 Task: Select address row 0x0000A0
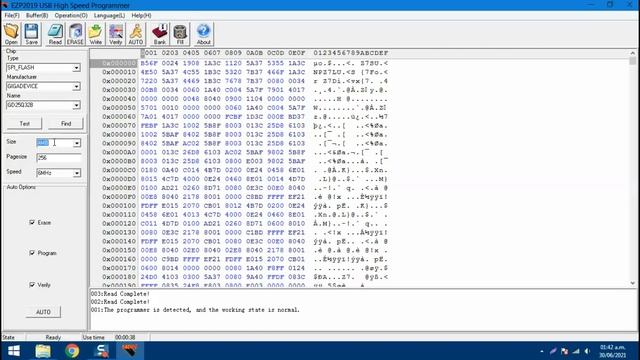(x=119, y=152)
